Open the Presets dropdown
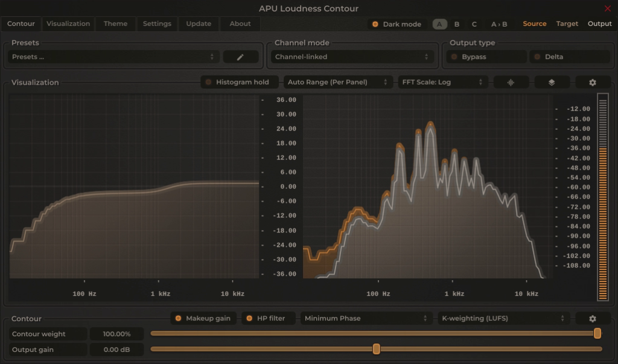618x364 pixels. [x=112, y=56]
